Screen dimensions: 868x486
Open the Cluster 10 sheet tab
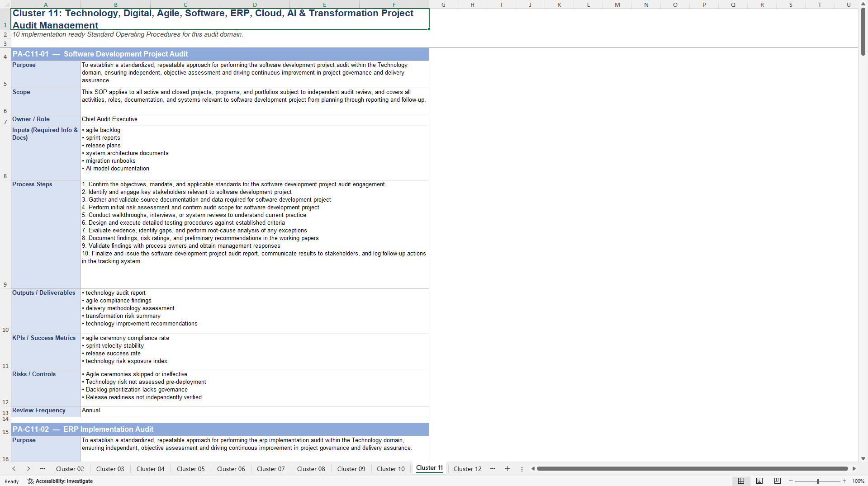(390, 469)
